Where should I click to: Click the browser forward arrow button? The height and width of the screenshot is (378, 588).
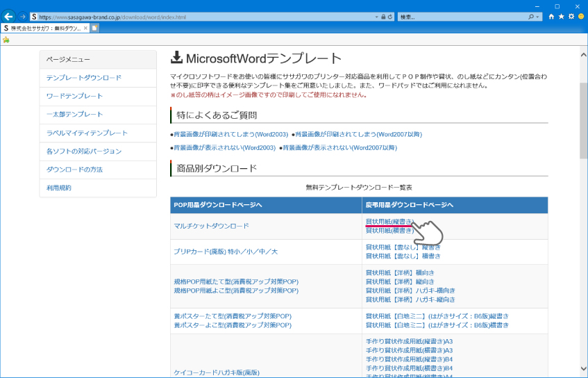click(x=22, y=17)
